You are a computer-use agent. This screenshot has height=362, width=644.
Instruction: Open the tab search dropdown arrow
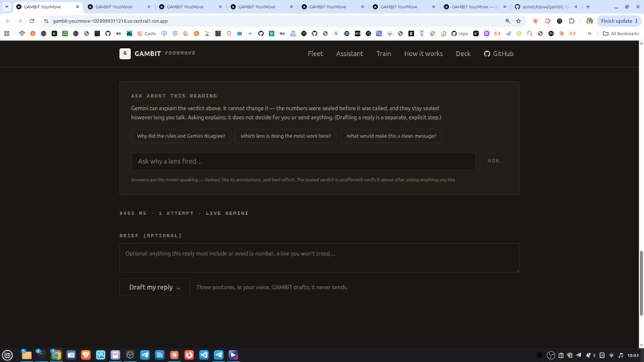pos(6,6)
